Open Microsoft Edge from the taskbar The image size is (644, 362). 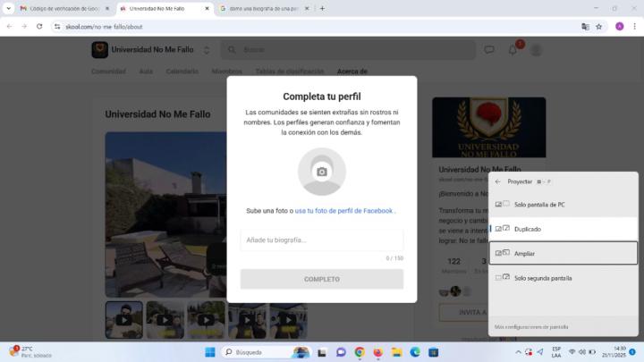pyautogui.click(x=415, y=352)
